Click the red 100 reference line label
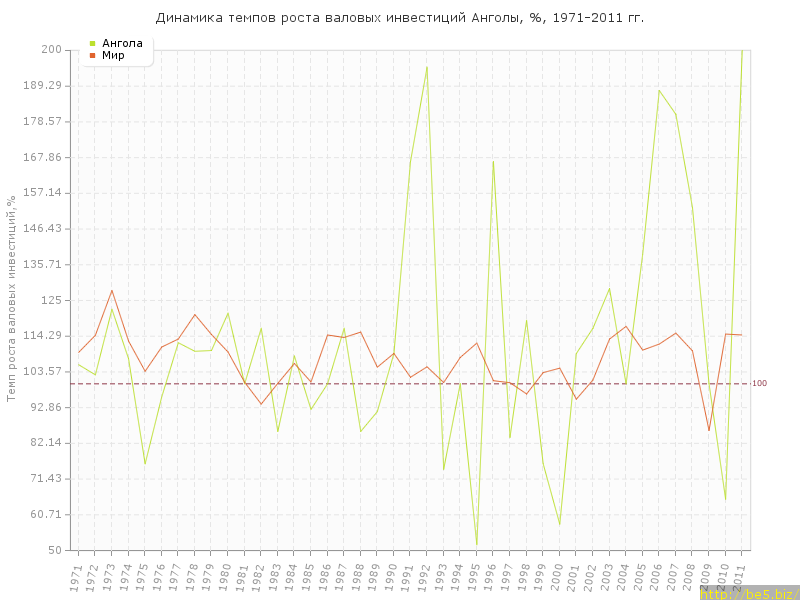Viewport: 800px width, 600px height. (759, 383)
